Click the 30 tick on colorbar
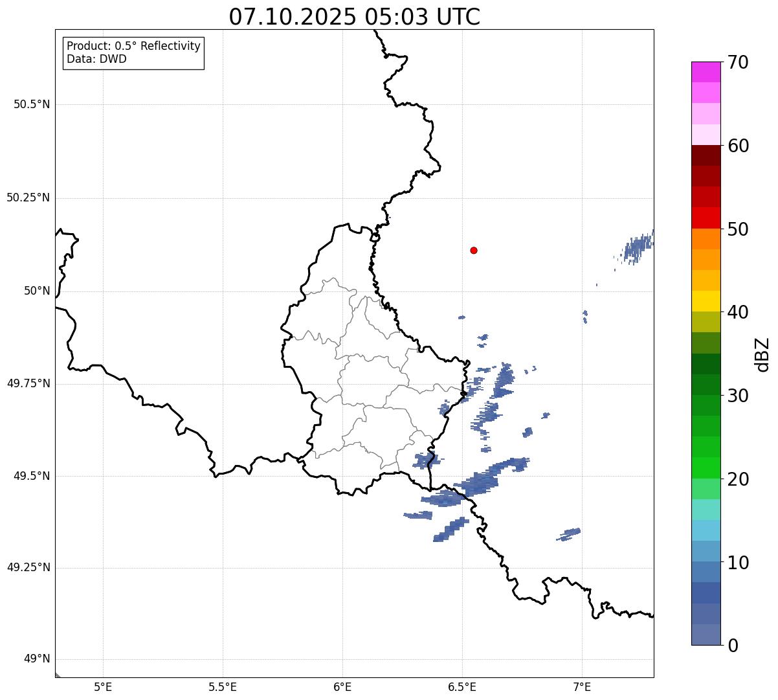Viewport: 778px width, 700px height. (x=739, y=396)
